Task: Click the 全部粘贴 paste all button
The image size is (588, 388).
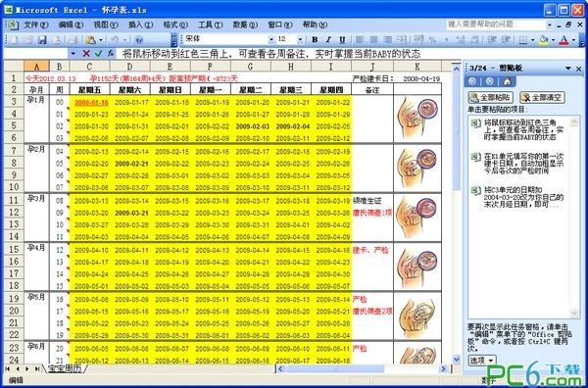Action: 491,97
